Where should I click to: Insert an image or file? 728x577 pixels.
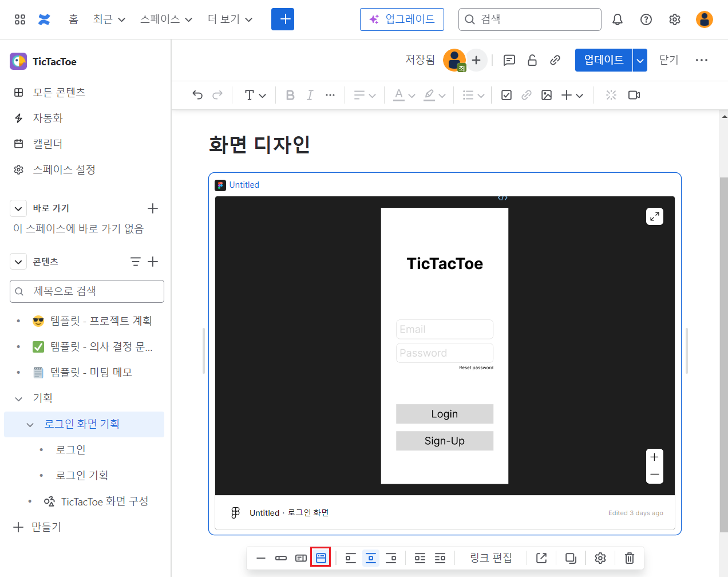[547, 95]
